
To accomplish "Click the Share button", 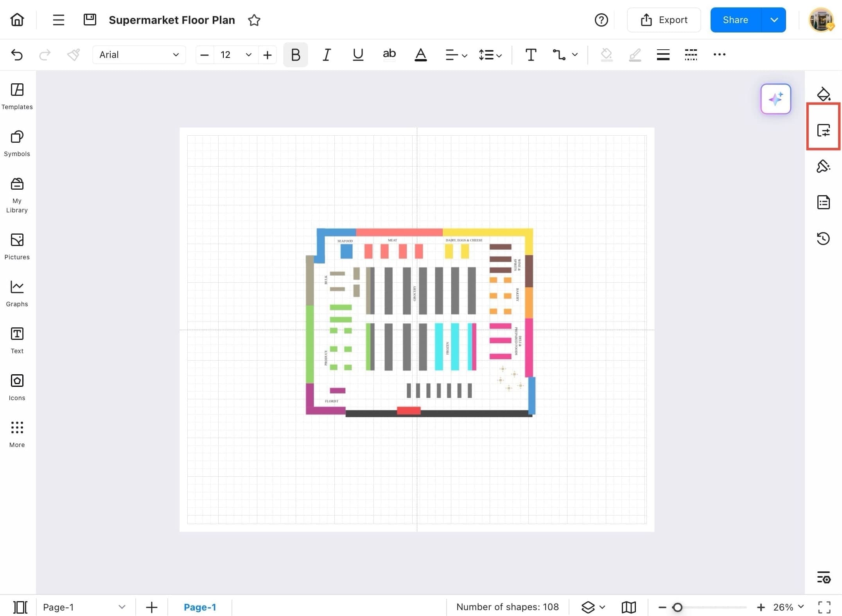I will 735,20.
